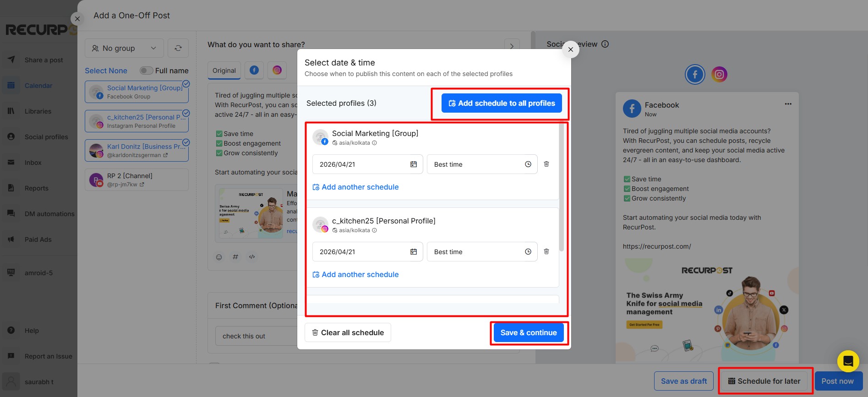
Task: Toggle the Full name switch
Action: point(146,71)
